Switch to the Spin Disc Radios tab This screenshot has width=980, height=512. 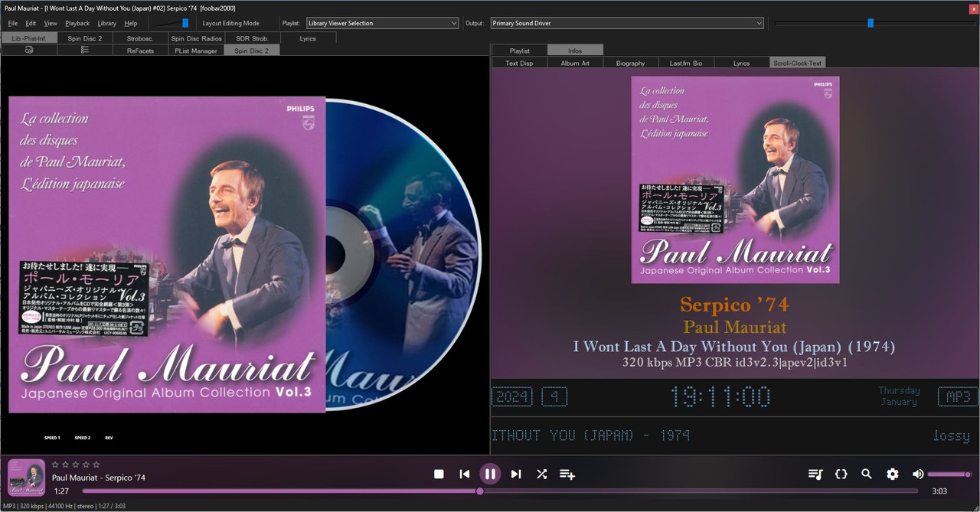(196, 38)
